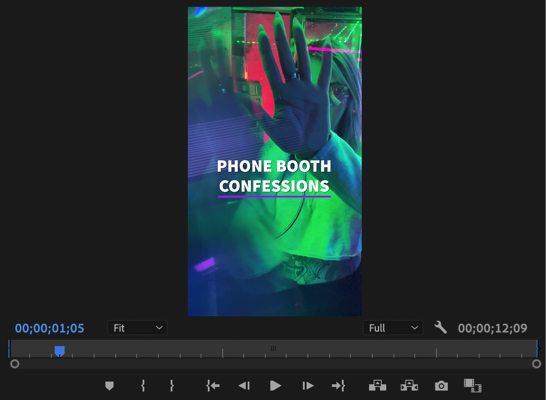546x400 pixels.
Task: Step forward one frame
Action: point(308,386)
